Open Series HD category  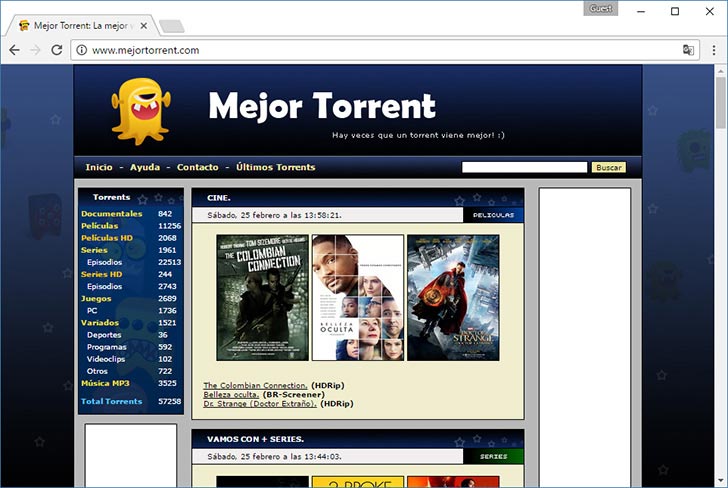click(102, 274)
